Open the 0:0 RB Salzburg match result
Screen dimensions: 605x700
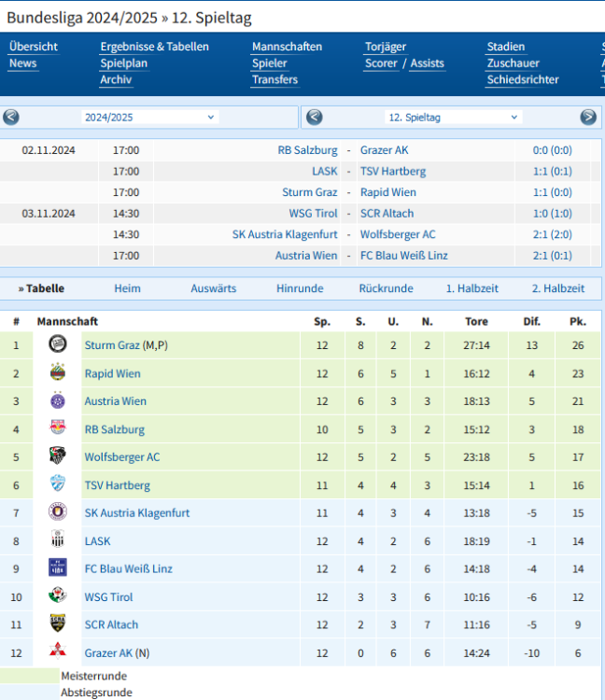tap(552, 150)
